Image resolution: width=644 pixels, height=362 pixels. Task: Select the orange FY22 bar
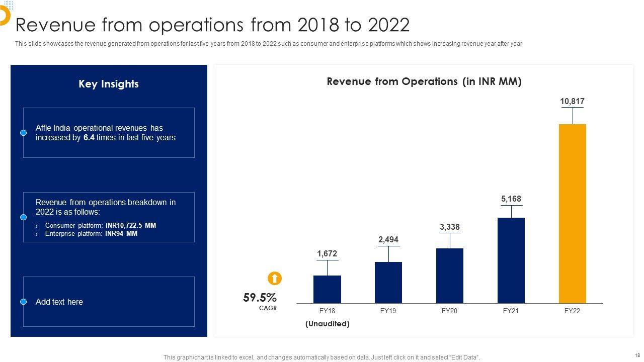pos(572,214)
